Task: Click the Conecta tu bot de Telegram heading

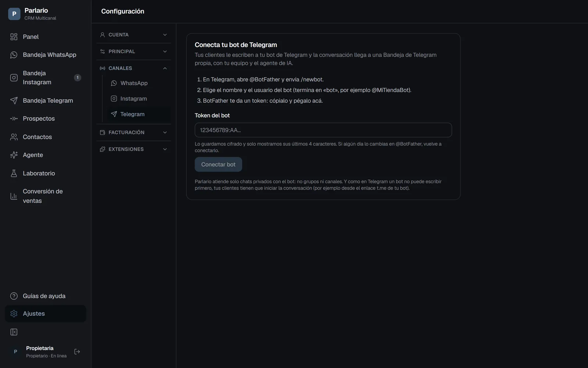Action: (236, 45)
